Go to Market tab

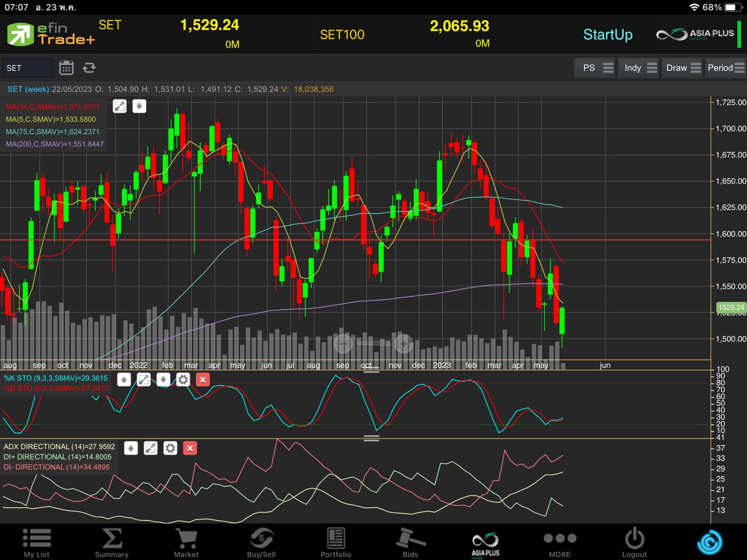click(186, 542)
